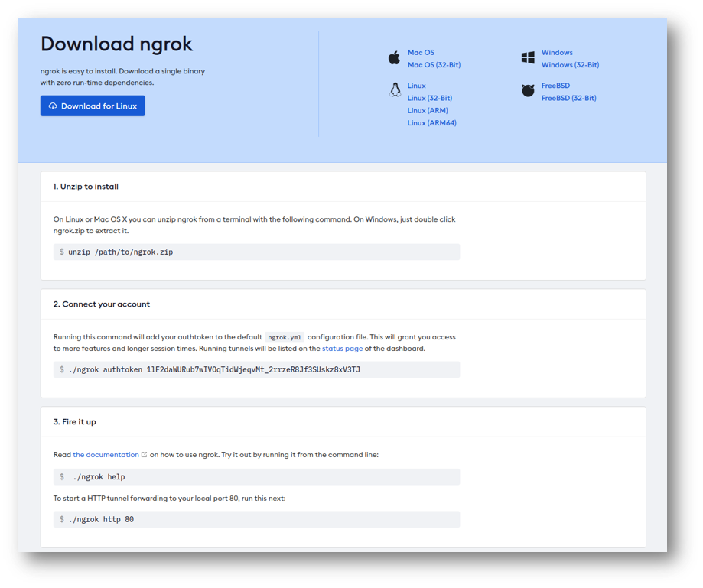Click the 'Download ngrok' page title

pyautogui.click(x=116, y=44)
